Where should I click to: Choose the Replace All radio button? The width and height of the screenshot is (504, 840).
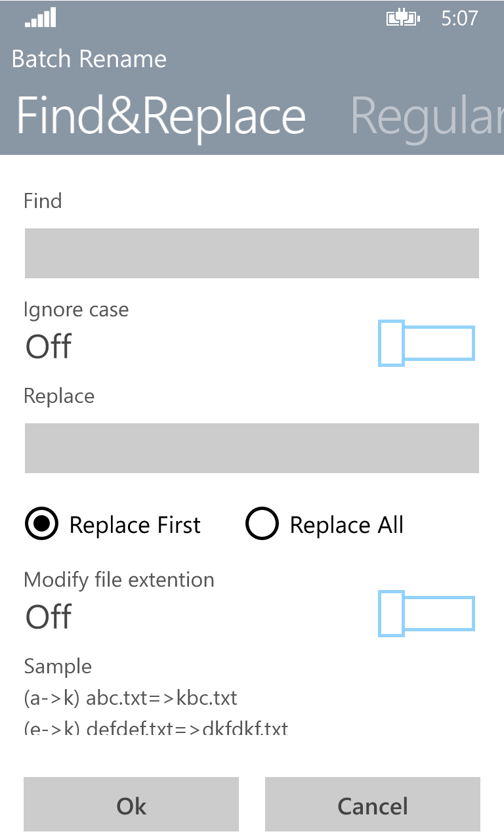262,524
